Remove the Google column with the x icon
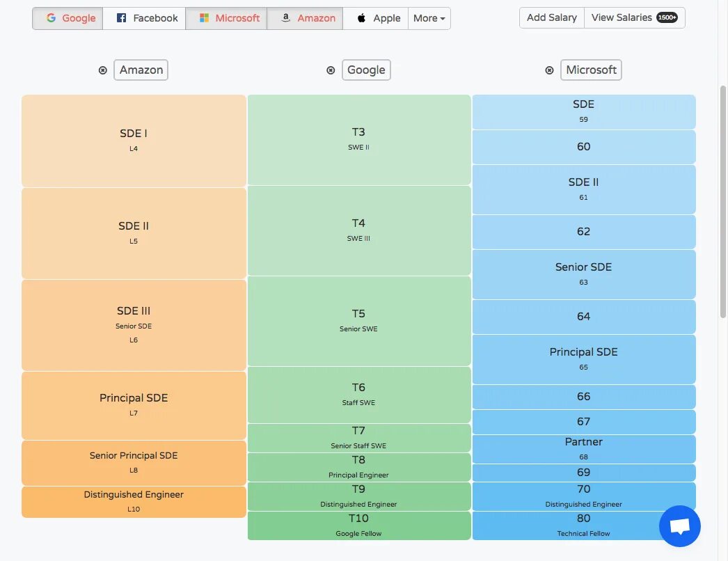The width and height of the screenshot is (728, 561). tap(331, 70)
